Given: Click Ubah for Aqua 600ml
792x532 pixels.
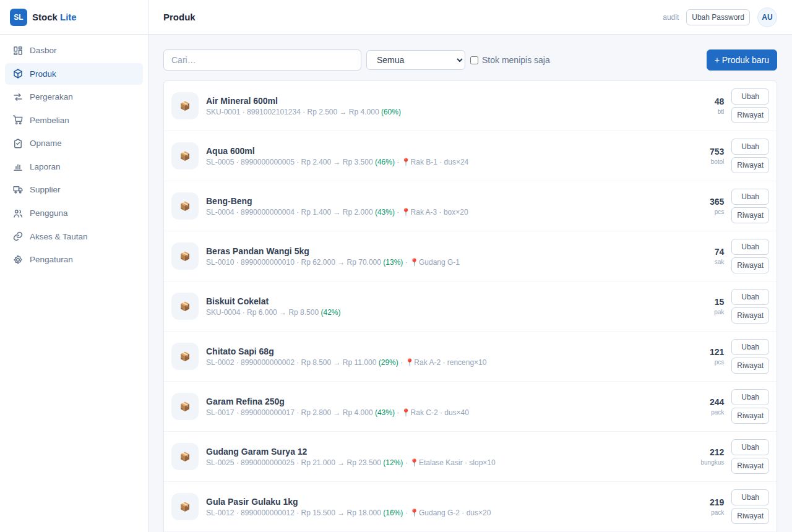Looking at the screenshot, I should (x=750, y=147).
